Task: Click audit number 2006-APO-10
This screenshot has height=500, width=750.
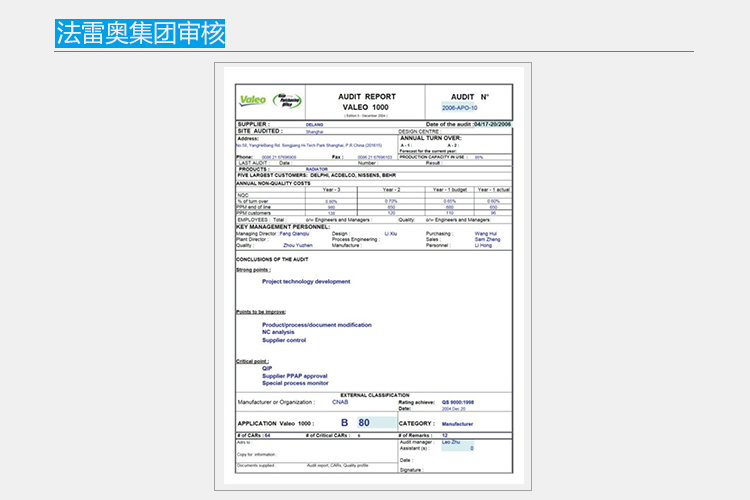Action: [x=459, y=108]
